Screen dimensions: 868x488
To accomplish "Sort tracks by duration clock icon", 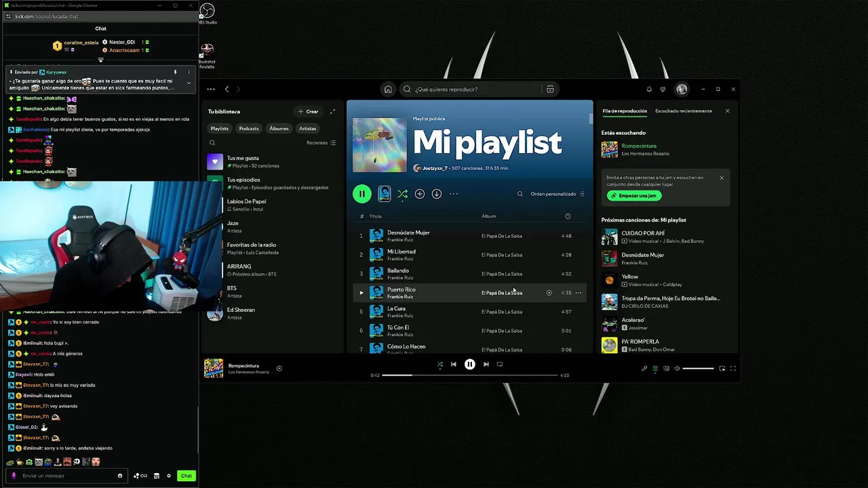I will pyautogui.click(x=568, y=216).
